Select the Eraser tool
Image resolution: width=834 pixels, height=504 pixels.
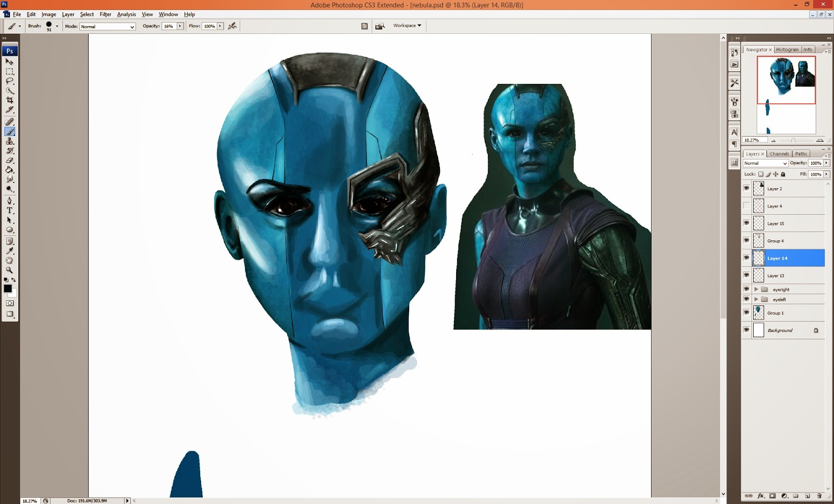coord(9,160)
